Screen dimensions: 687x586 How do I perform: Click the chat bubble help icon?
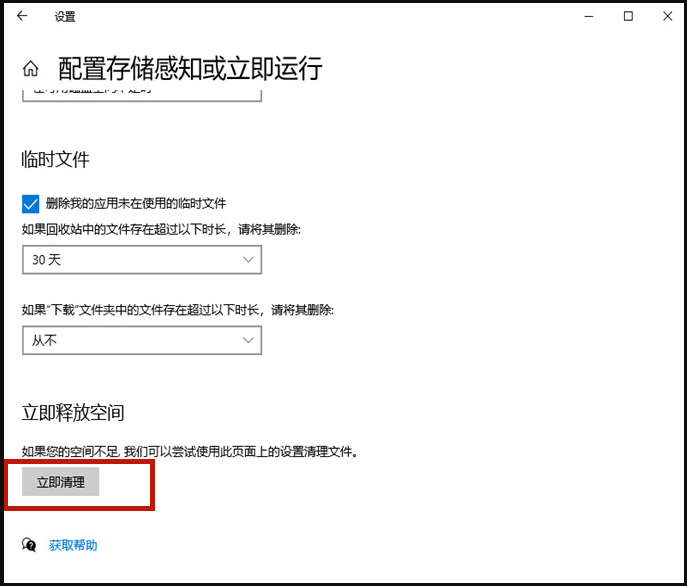(x=30, y=545)
